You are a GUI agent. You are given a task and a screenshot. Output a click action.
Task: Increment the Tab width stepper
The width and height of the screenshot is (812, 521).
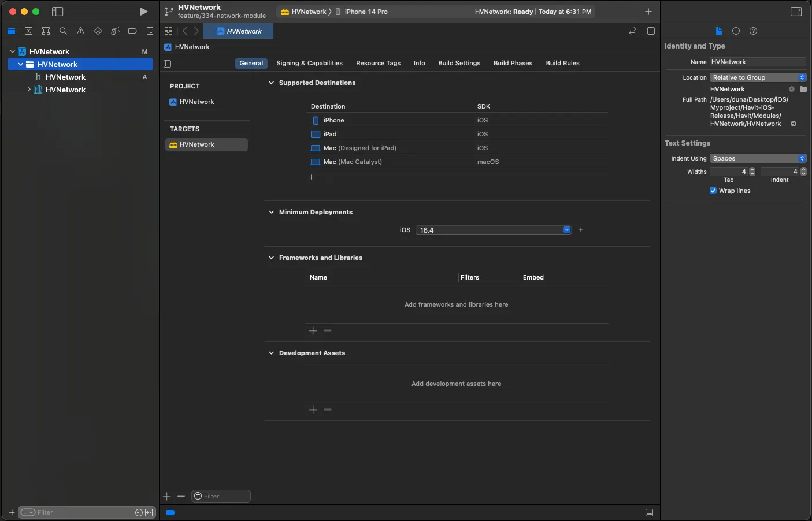click(x=752, y=169)
